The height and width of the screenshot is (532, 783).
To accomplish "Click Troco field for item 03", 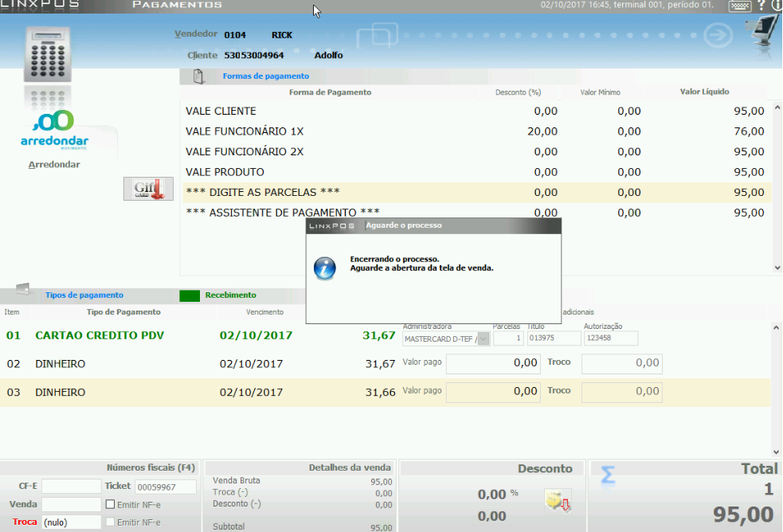I will click(x=622, y=392).
